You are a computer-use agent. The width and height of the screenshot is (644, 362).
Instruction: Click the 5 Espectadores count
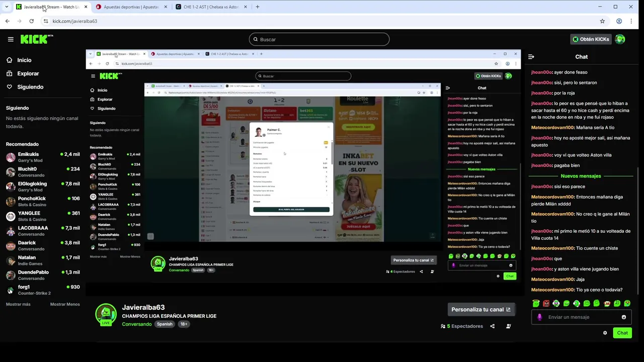[462, 326]
